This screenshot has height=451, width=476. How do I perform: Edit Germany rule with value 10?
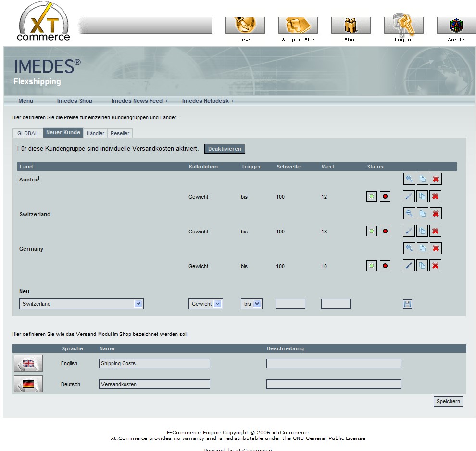pos(409,266)
